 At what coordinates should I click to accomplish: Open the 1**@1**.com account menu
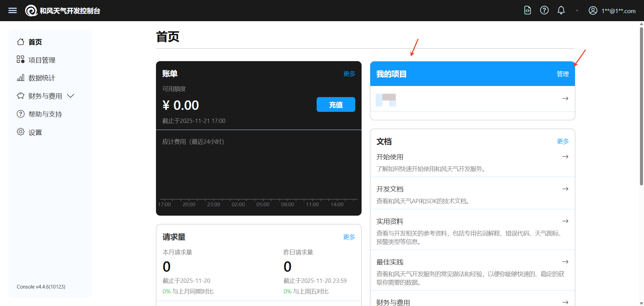[x=612, y=11]
